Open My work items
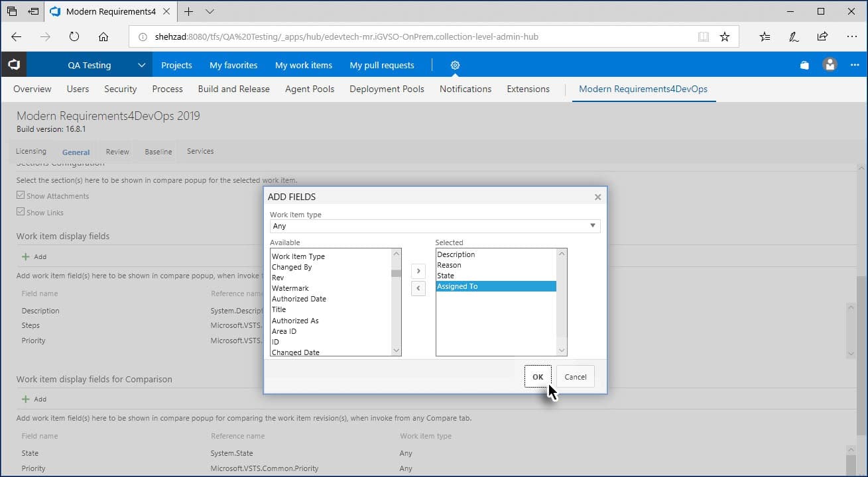 [x=304, y=65]
